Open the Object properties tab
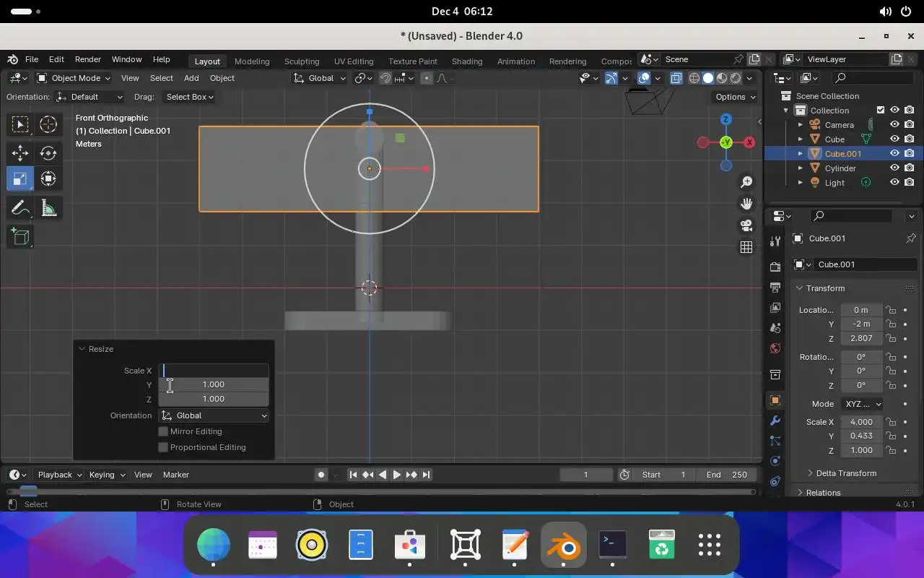The height and width of the screenshot is (578, 924). tap(775, 400)
